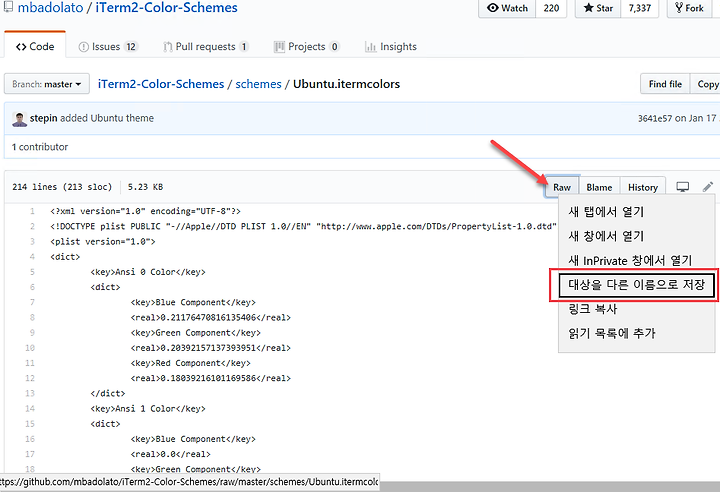
Task: Open the desktop display icon beside History
Action: tap(682, 187)
